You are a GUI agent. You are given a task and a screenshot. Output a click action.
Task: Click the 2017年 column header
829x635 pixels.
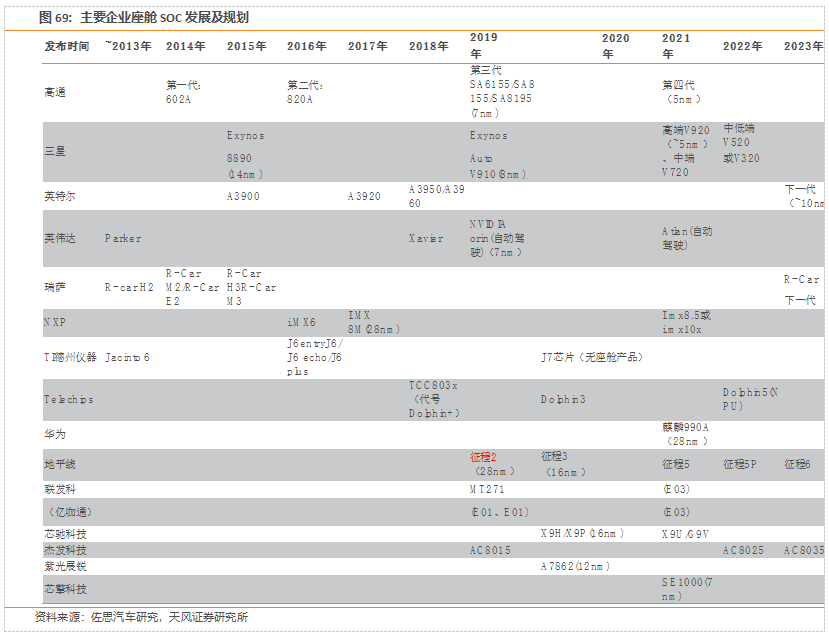coord(367,47)
